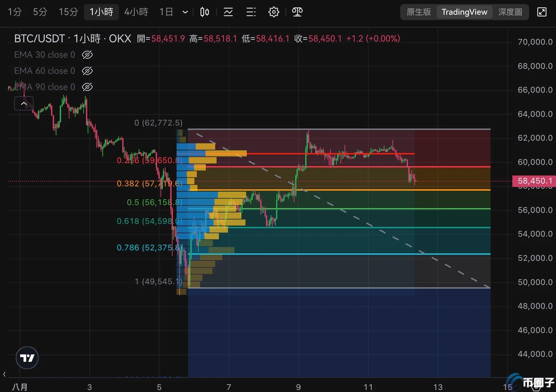Select the 15分 timeframe
The image size is (556, 392).
(x=68, y=12)
